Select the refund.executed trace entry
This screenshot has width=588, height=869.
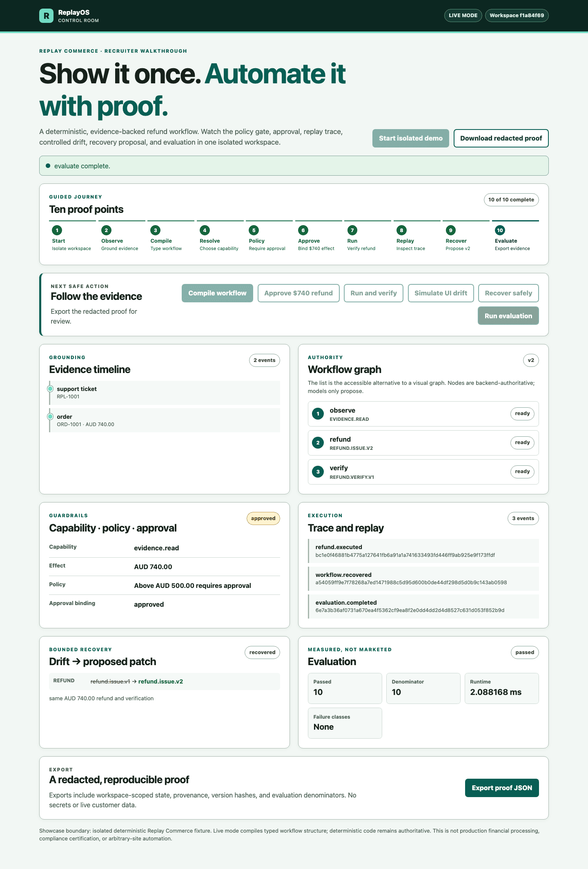pyautogui.click(x=423, y=551)
